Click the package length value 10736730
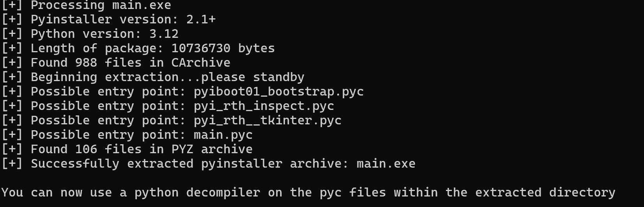The image size is (644, 207). [201, 48]
